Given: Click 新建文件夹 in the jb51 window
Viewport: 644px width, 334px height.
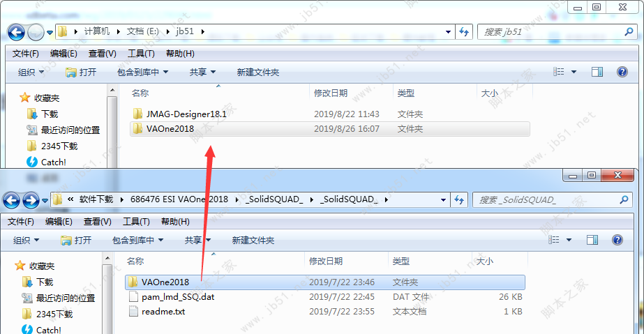Looking at the screenshot, I should point(258,73).
